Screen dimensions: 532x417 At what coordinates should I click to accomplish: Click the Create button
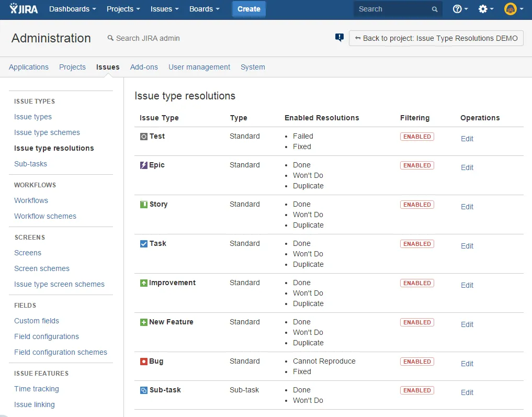click(x=248, y=9)
